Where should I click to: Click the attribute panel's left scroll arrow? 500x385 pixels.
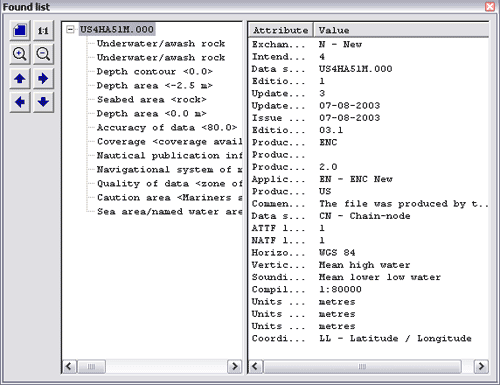coord(255,367)
